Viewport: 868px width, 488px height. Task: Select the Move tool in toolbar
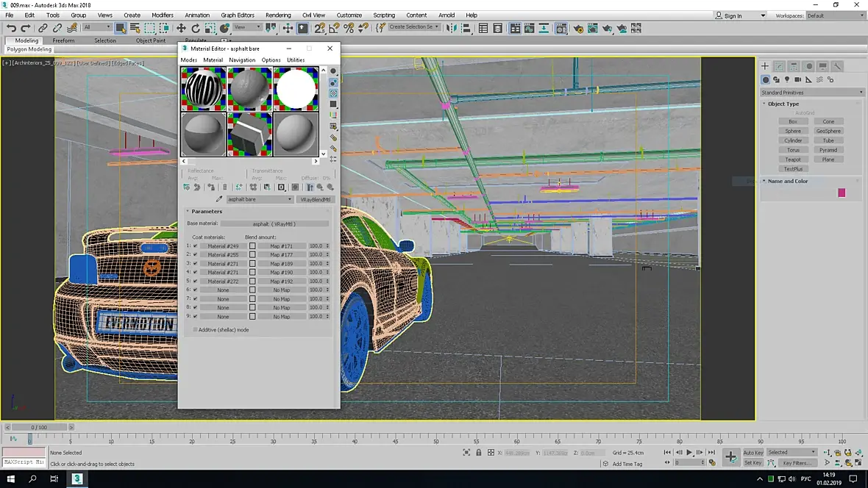point(181,28)
